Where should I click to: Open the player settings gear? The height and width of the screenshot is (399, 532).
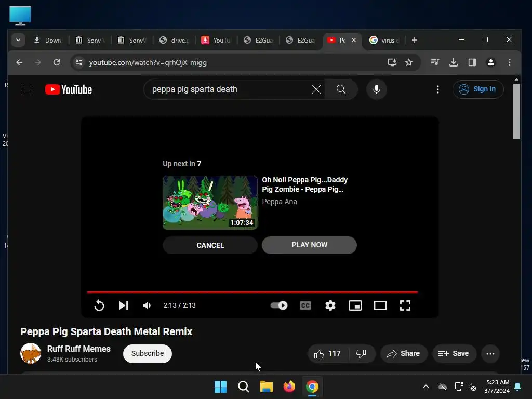(330, 305)
